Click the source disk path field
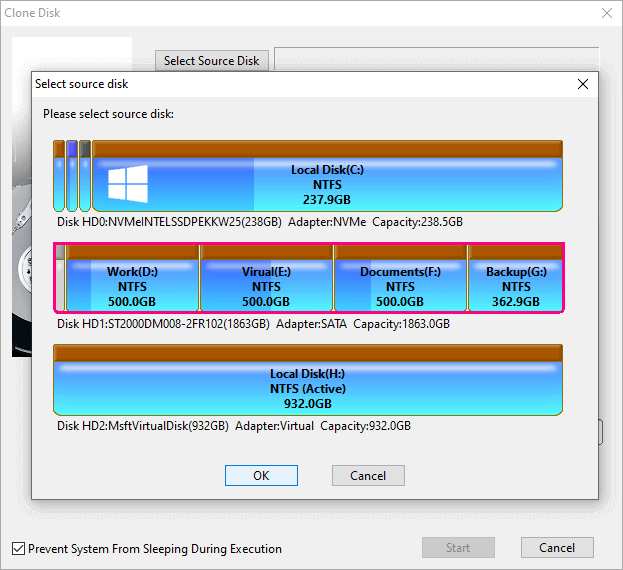623x570 pixels. pos(435,59)
